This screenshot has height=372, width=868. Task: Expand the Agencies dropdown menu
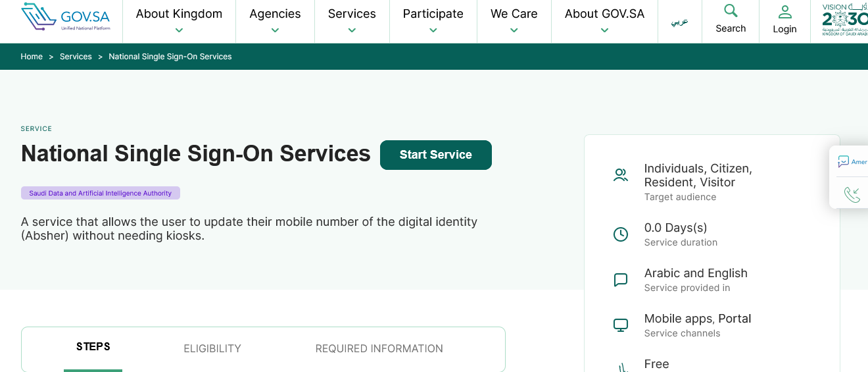pyautogui.click(x=275, y=20)
